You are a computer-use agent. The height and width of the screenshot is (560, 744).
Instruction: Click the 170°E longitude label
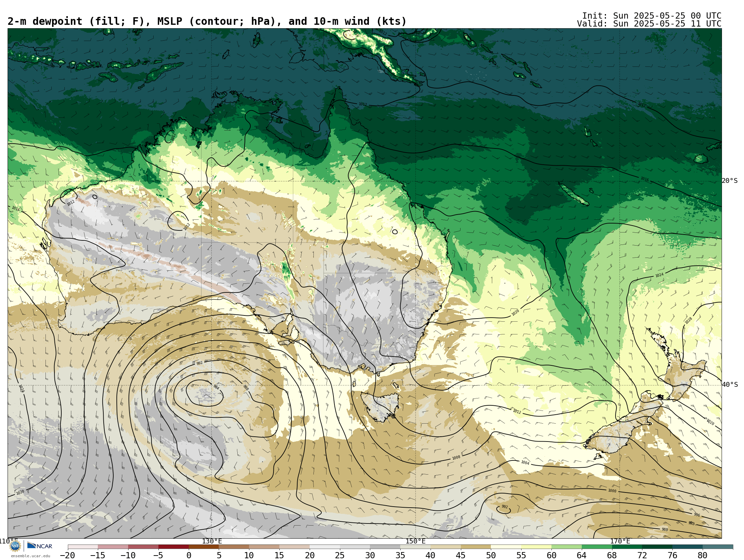620,541
